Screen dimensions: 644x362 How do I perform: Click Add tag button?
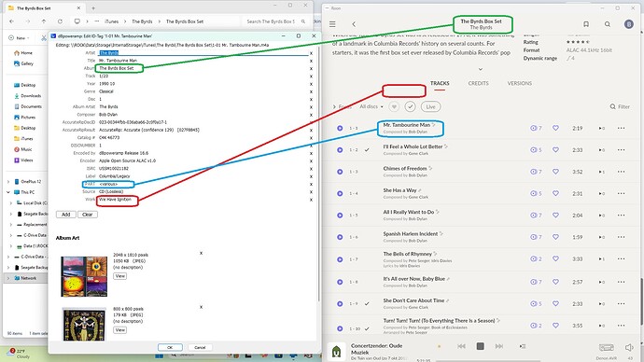tap(65, 215)
